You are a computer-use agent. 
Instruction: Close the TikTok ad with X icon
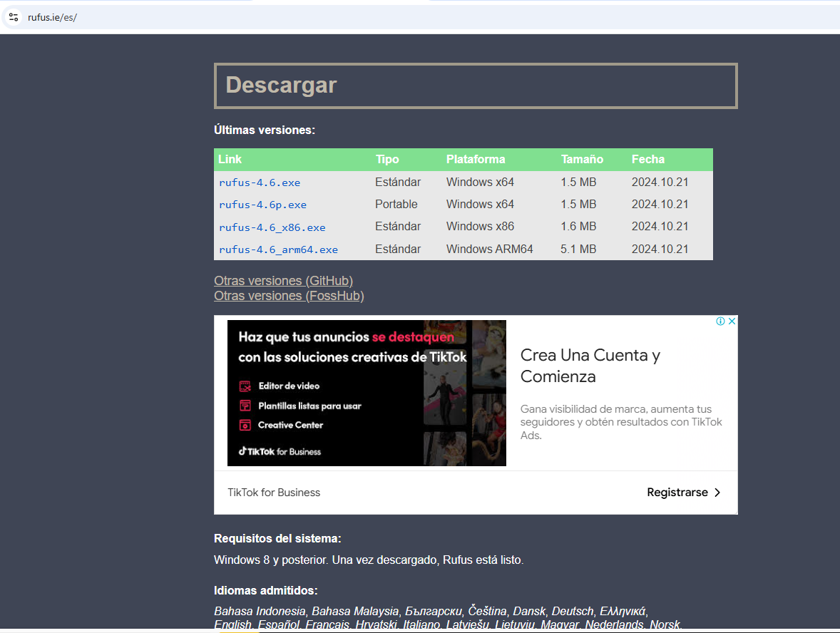(x=732, y=321)
